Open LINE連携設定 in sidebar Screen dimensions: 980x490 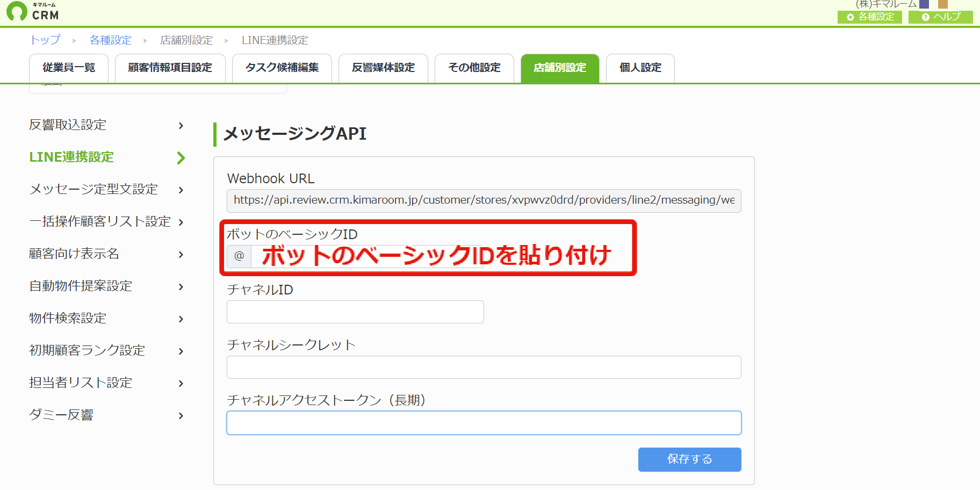coord(71,157)
